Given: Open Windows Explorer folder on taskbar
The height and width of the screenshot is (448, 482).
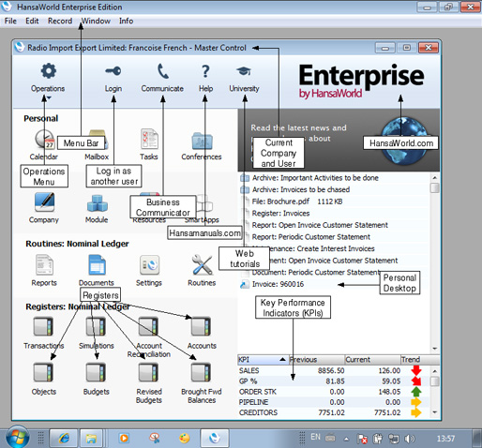Looking at the screenshot, I should point(91,439).
